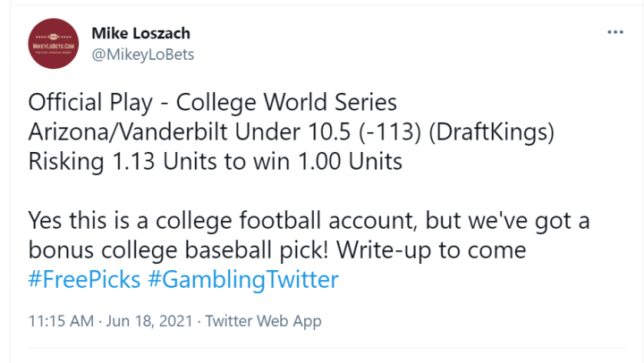The height and width of the screenshot is (363, 644).
Task: Click the @MikeyLoBets handle
Action: tap(143, 54)
